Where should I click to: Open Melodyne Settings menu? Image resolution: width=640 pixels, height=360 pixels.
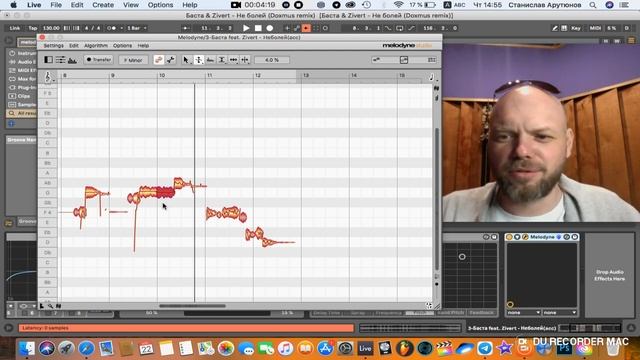point(53,46)
